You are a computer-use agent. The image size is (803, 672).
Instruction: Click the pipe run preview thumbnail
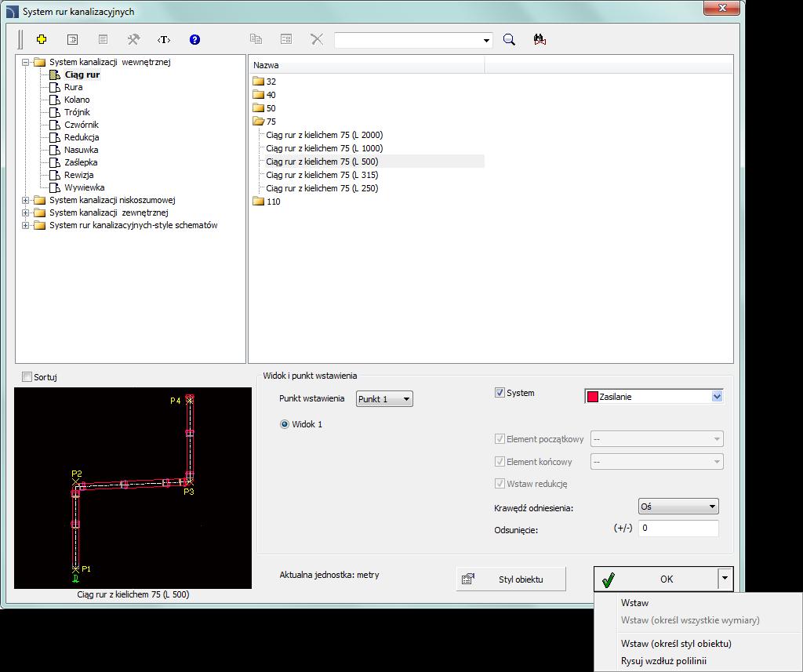coord(133,489)
